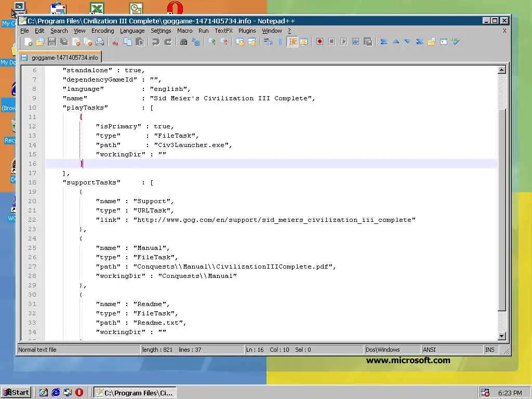The height and width of the screenshot is (399, 532).
Task: Copy selection using the Copy toolbar icon
Action: point(128,42)
